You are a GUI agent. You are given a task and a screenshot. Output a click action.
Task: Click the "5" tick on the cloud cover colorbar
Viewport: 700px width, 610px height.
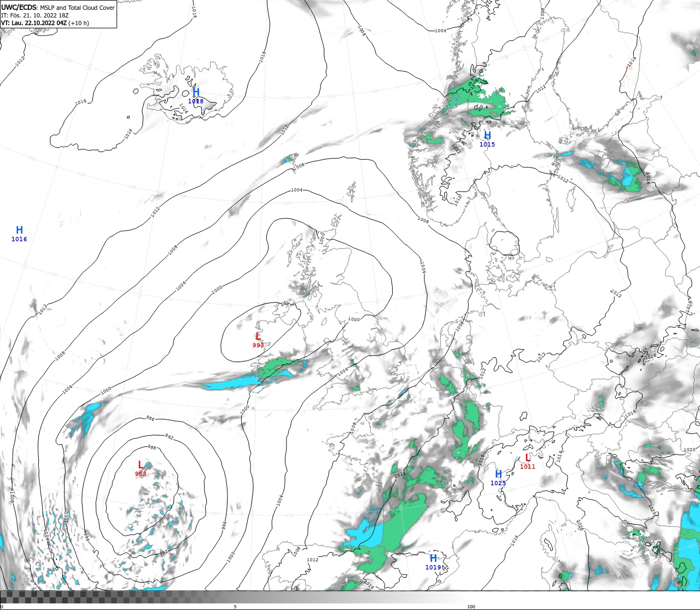235,607
